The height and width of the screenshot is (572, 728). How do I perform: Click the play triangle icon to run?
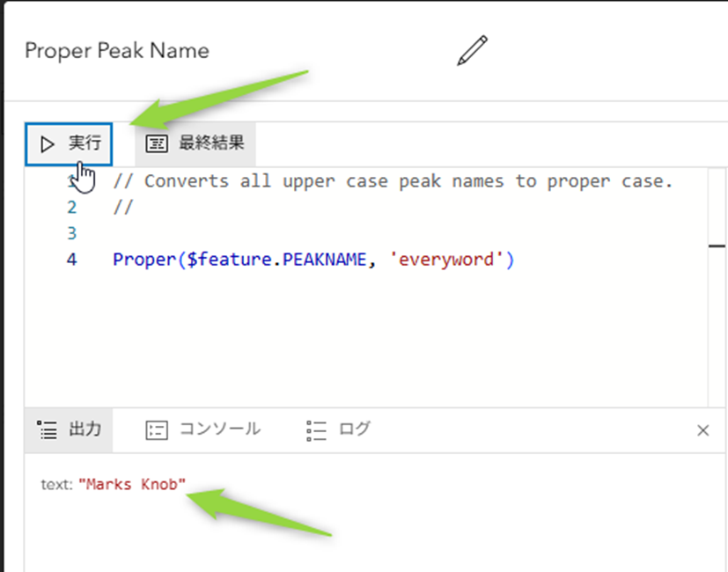pyautogui.click(x=48, y=143)
